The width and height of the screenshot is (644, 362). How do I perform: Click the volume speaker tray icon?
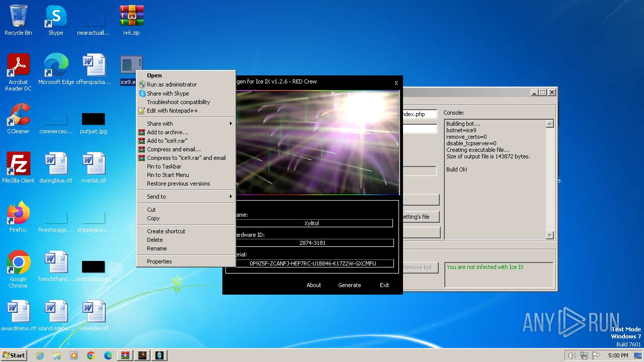572,355
